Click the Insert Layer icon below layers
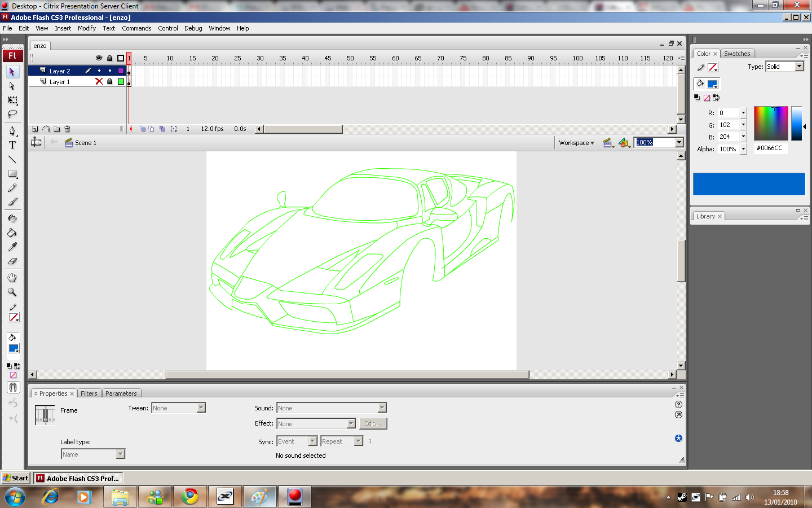The height and width of the screenshot is (508, 812). click(x=35, y=129)
